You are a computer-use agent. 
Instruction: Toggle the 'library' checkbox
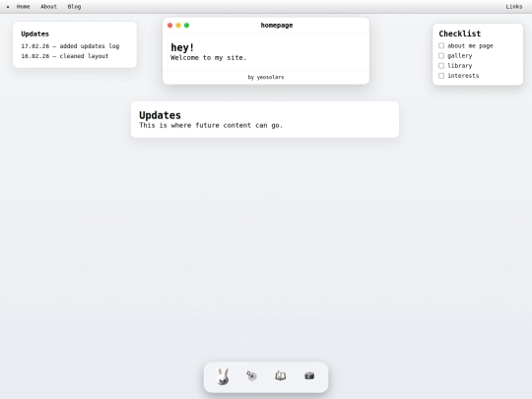(441, 65)
